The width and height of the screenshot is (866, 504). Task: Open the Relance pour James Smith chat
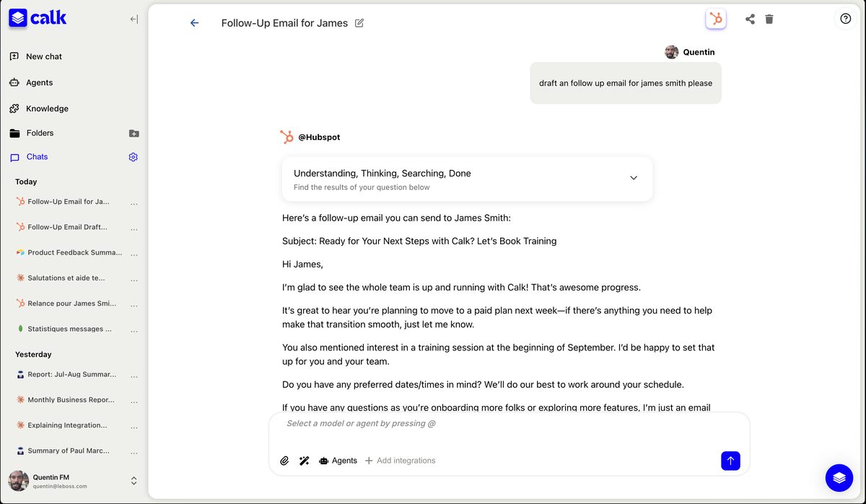coord(72,304)
